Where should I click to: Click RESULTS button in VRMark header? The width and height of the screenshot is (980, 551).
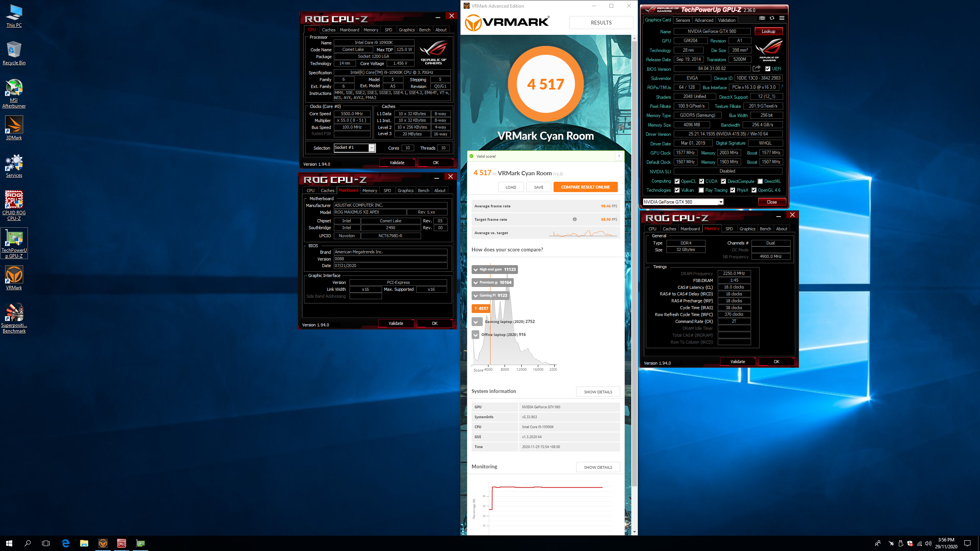tap(601, 23)
